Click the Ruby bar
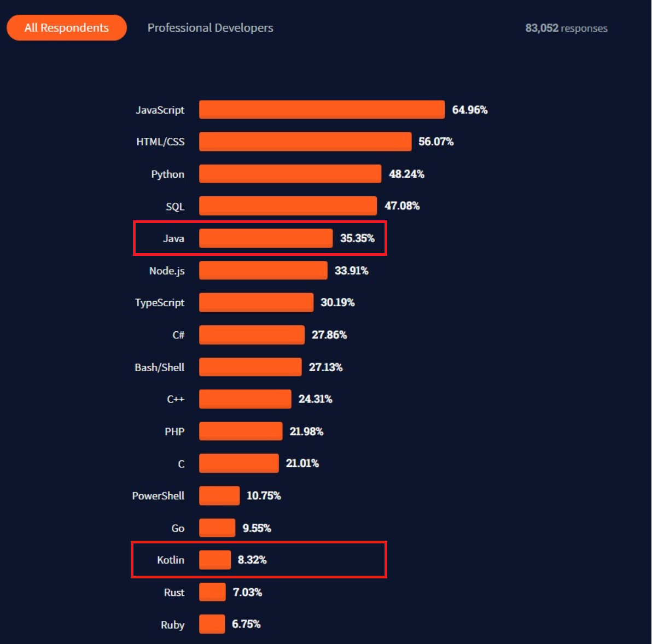Viewport: 652px width, 644px height. [212, 624]
